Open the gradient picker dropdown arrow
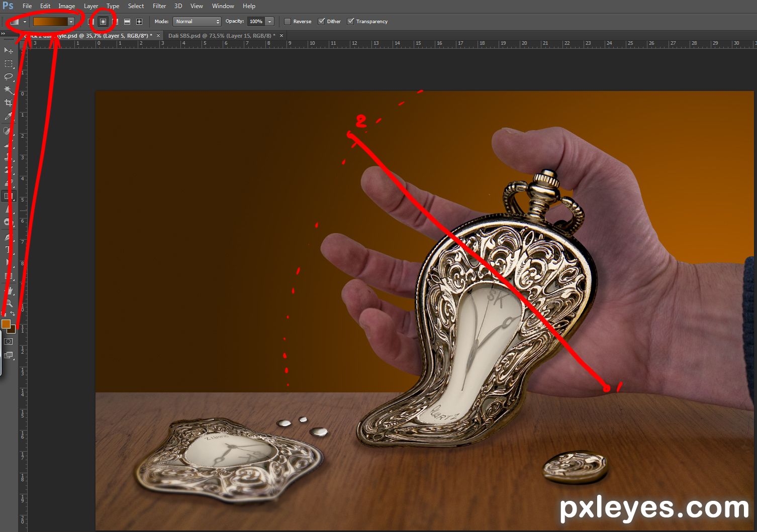The image size is (757, 532). coord(71,22)
